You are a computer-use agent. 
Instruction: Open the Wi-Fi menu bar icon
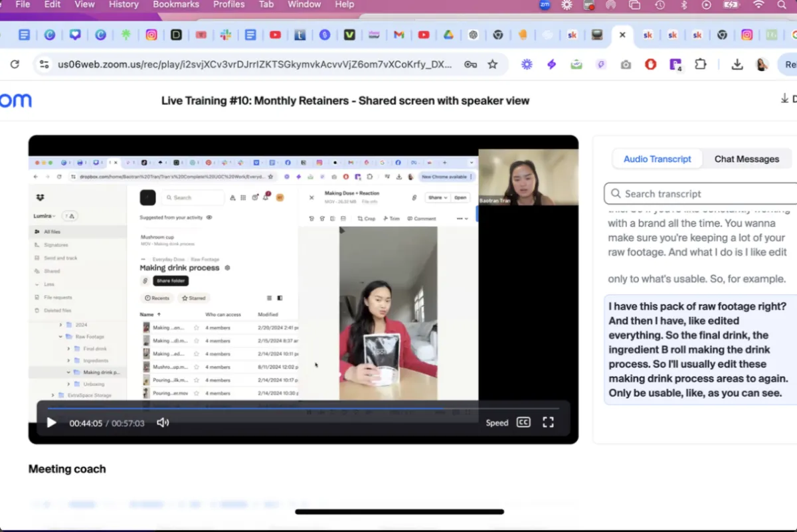click(x=758, y=5)
